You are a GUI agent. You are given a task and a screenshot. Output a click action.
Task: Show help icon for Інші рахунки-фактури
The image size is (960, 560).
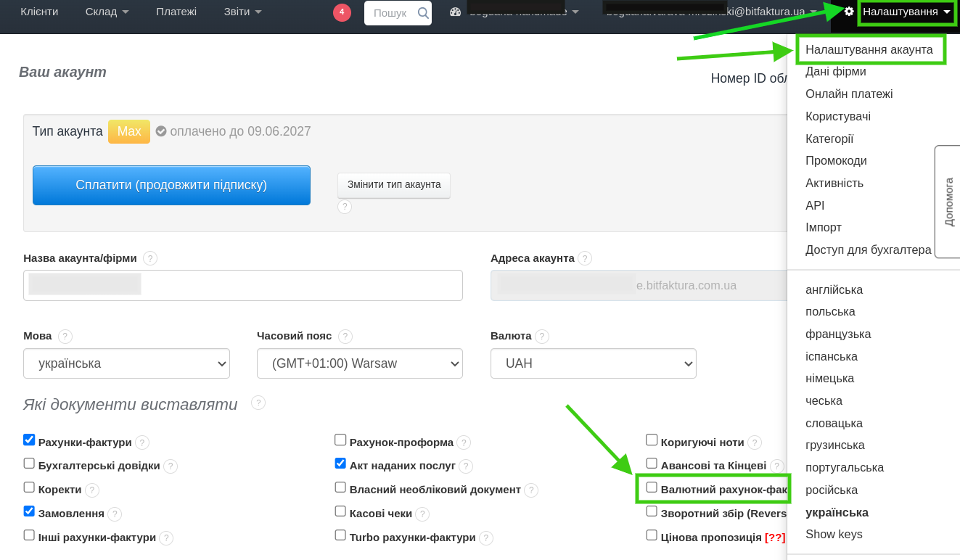tap(166, 538)
